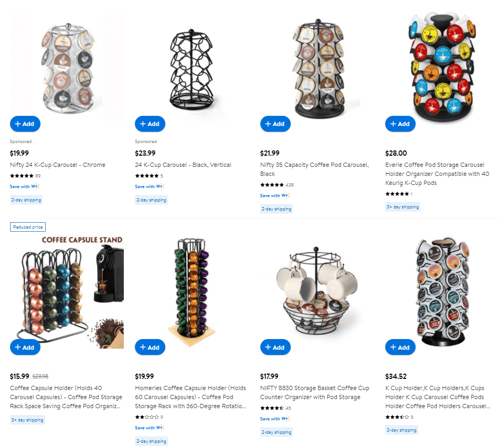
Task: View the mug tree basket product image
Action: 317,291
